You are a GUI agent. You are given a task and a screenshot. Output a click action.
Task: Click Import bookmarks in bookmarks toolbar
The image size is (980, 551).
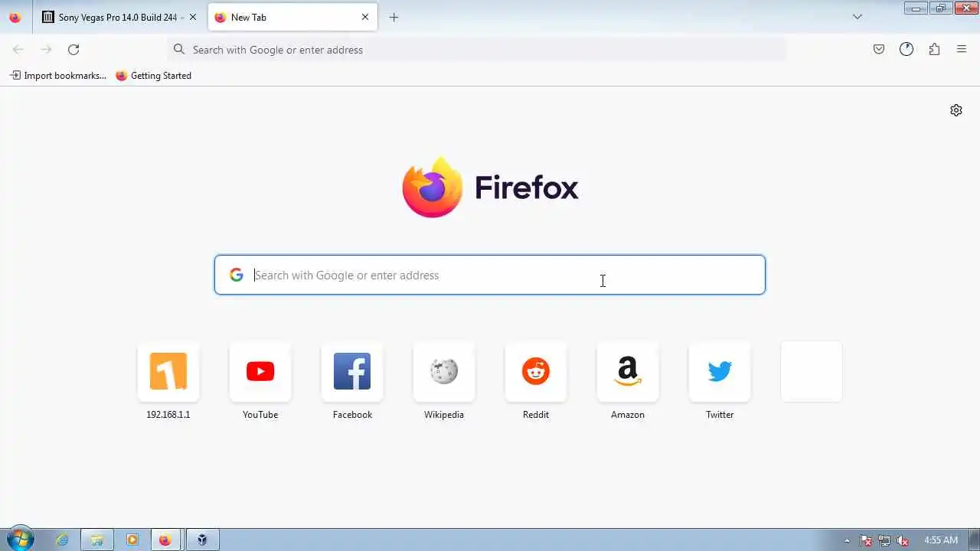click(x=58, y=75)
